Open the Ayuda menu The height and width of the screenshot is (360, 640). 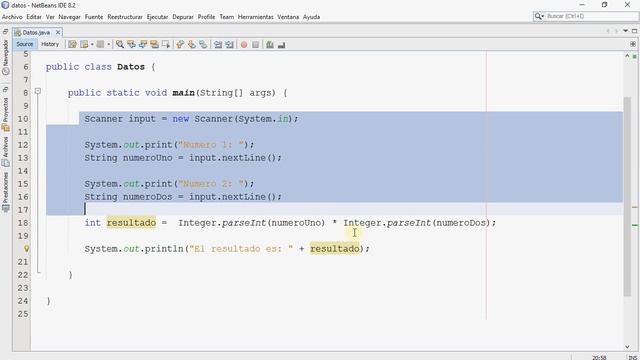point(311,17)
